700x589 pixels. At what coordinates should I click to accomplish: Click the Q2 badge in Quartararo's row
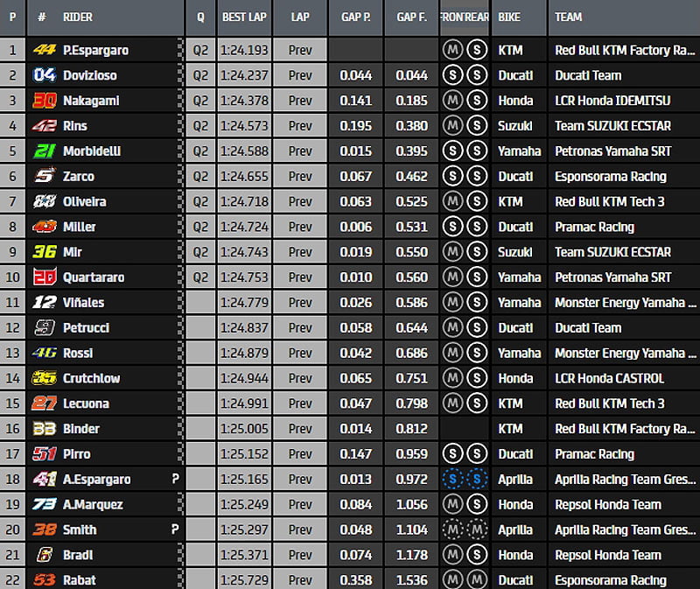click(201, 277)
